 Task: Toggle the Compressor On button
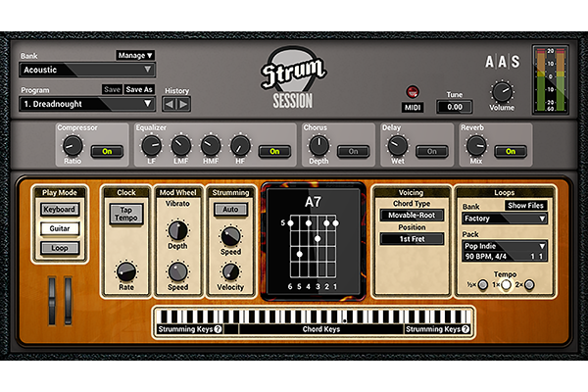[107, 151]
